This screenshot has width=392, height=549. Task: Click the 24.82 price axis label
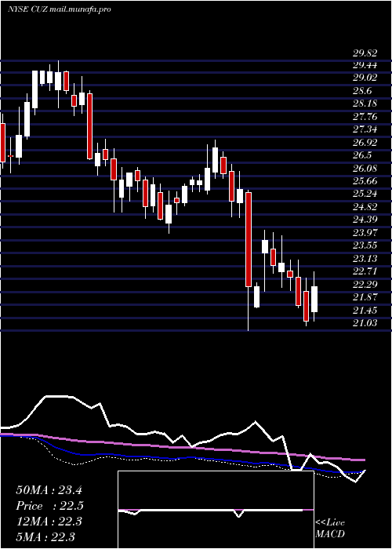365,207
